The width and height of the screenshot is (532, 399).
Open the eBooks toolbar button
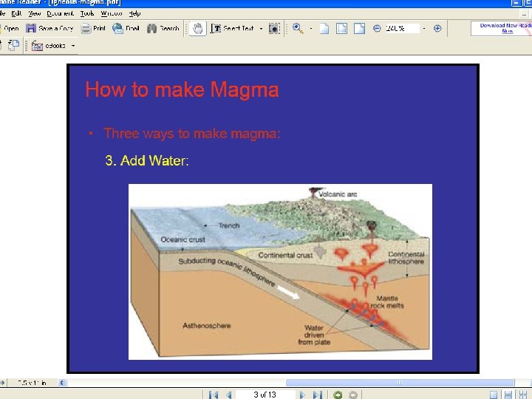[48, 46]
